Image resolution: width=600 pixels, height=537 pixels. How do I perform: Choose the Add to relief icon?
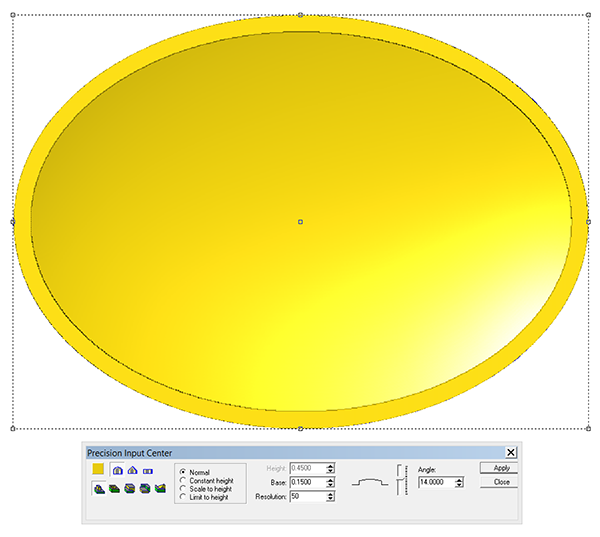[x=99, y=488]
